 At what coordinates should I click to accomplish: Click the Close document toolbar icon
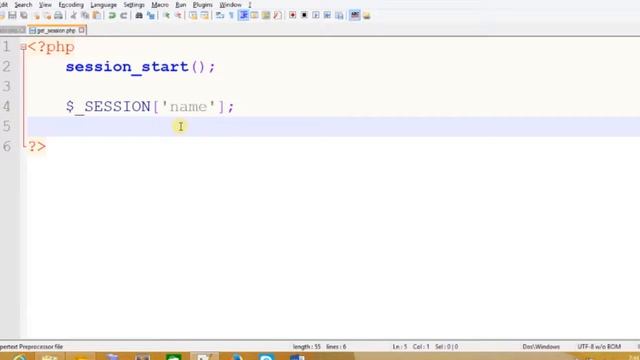coord(36,16)
